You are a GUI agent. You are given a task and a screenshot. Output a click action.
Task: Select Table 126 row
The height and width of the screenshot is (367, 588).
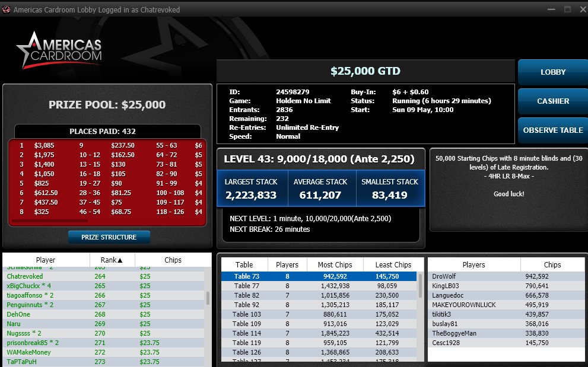pyautogui.click(x=319, y=352)
